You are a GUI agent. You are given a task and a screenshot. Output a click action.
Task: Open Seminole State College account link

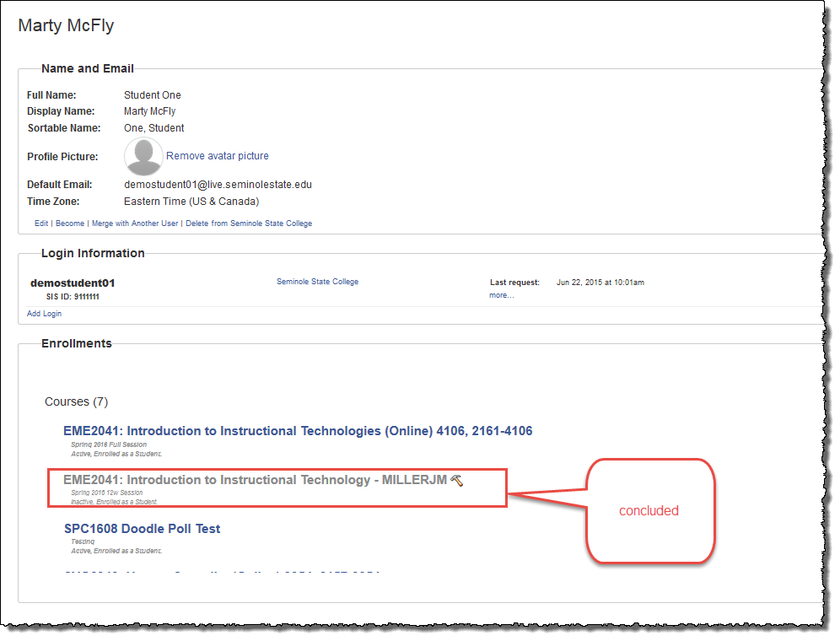point(317,282)
